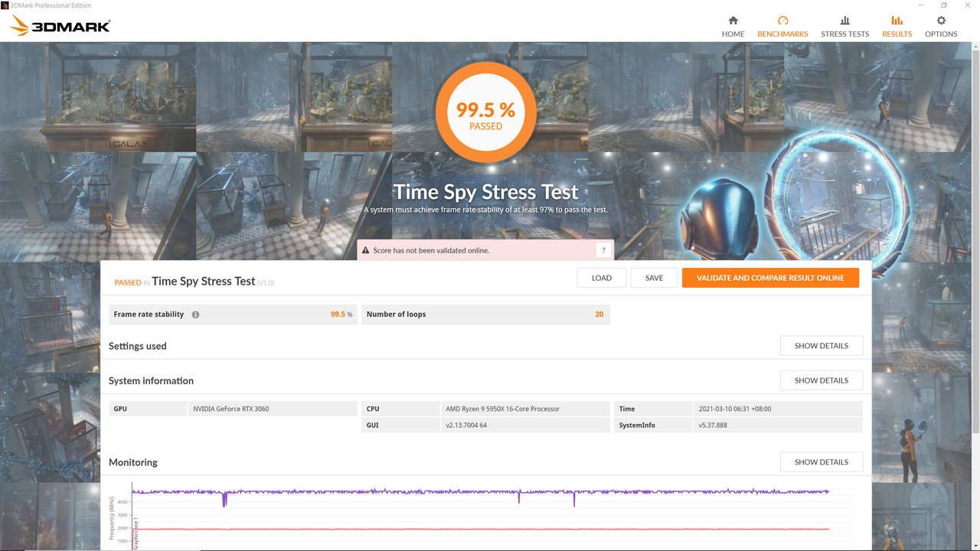
Task: Open the Home tab icon
Action: (733, 21)
